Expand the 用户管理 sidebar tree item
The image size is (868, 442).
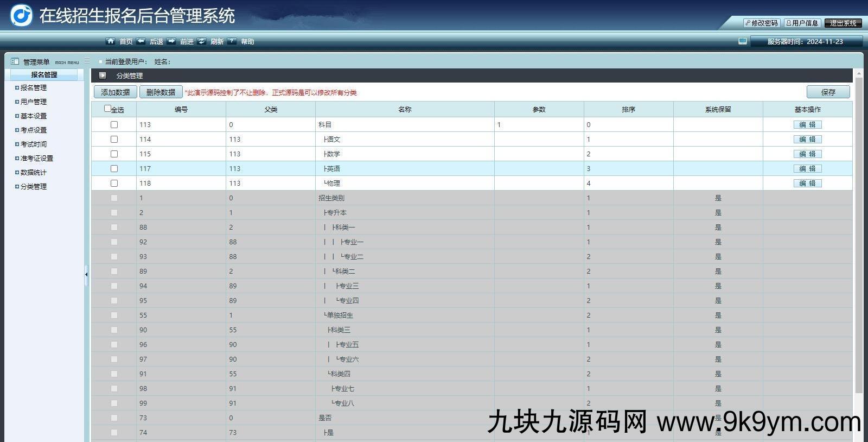click(x=17, y=102)
